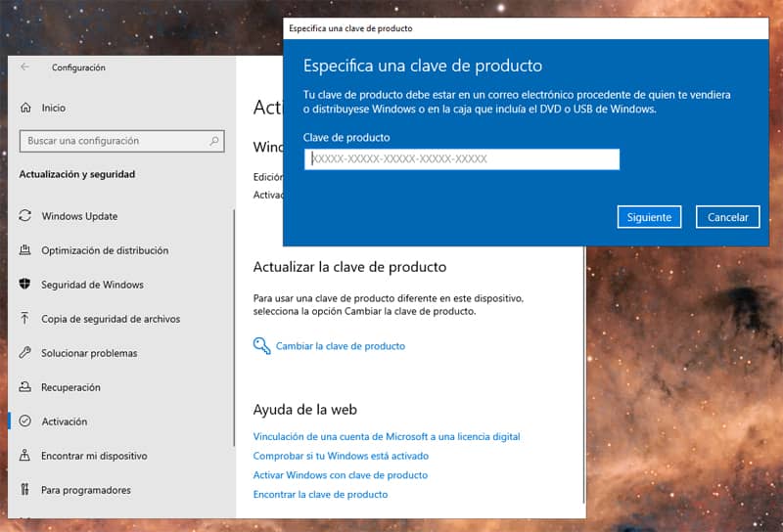This screenshot has height=532, width=783.
Task: Click the Windows Update refresh icon
Action: [x=25, y=215]
